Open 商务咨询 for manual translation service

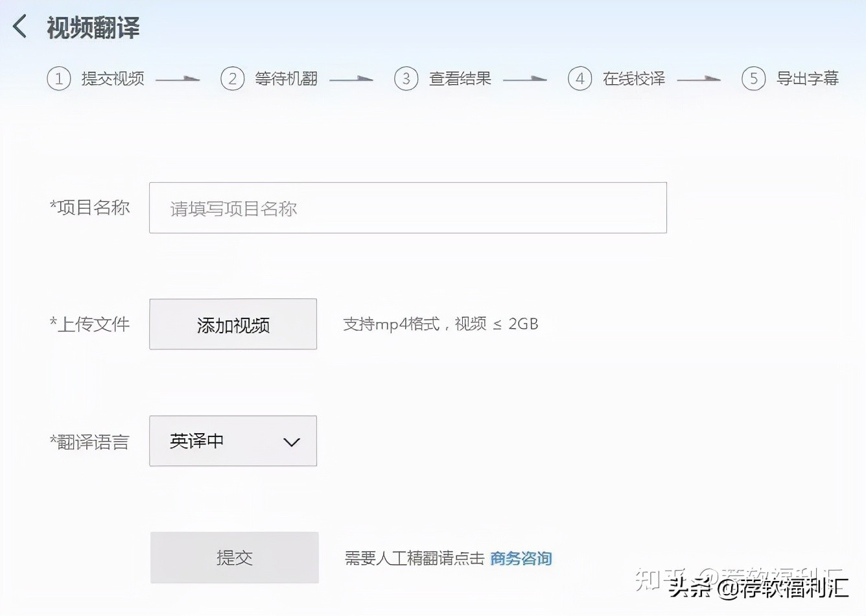point(521,558)
